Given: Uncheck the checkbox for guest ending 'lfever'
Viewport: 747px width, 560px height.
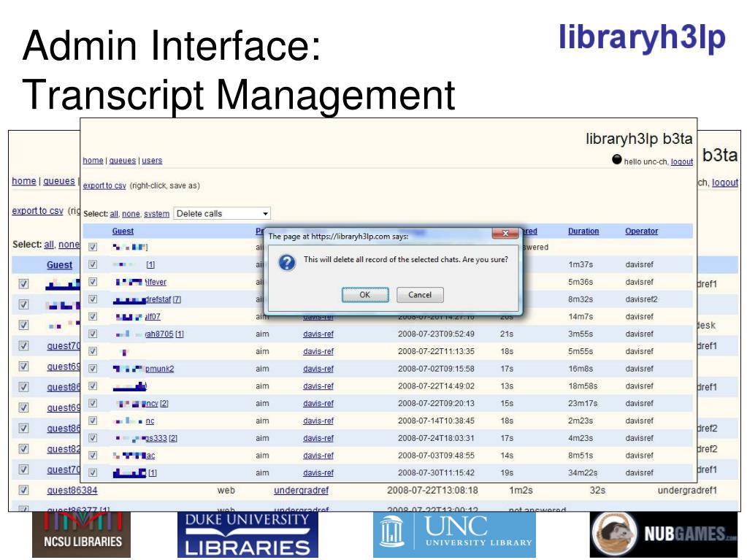Looking at the screenshot, I should pos(93,282).
